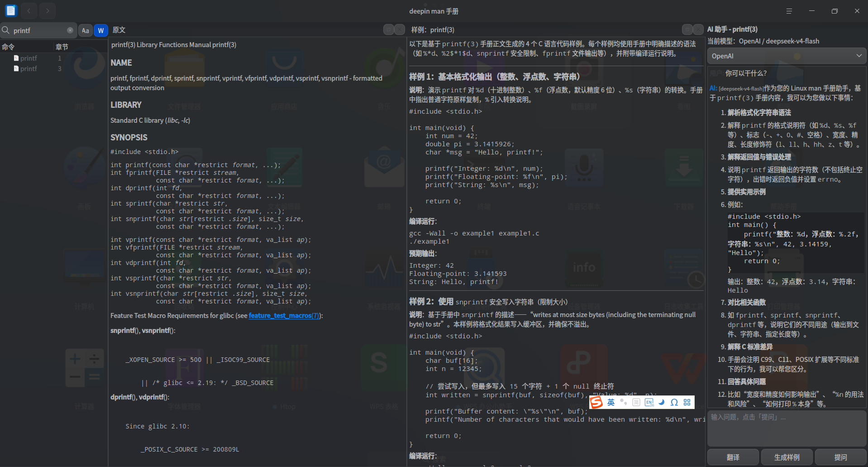This screenshot has height=467, width=868.
Task: Click the EN keyboard icon in IME bar
Action: tap(649, 402)
